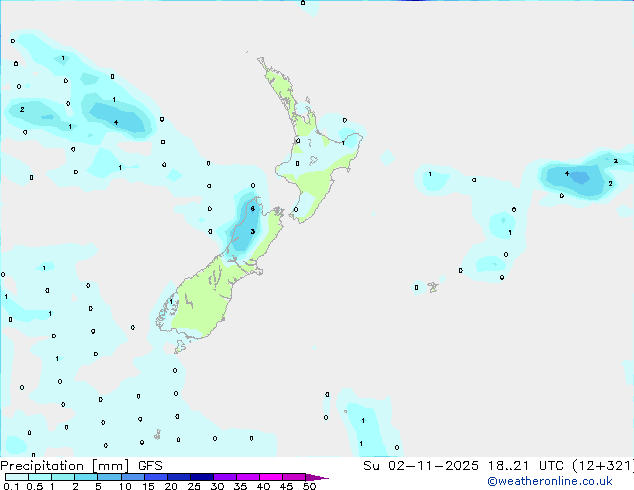Pick the legend swatch between 2 and 5
This screenshot has height=490, width=634.
point(86,477)
